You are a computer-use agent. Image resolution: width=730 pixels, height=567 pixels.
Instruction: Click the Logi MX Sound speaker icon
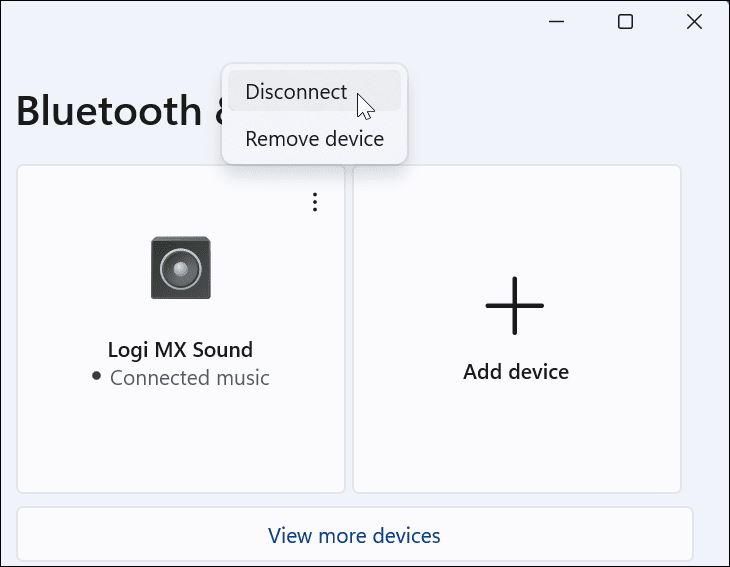[x=181, y=268]
